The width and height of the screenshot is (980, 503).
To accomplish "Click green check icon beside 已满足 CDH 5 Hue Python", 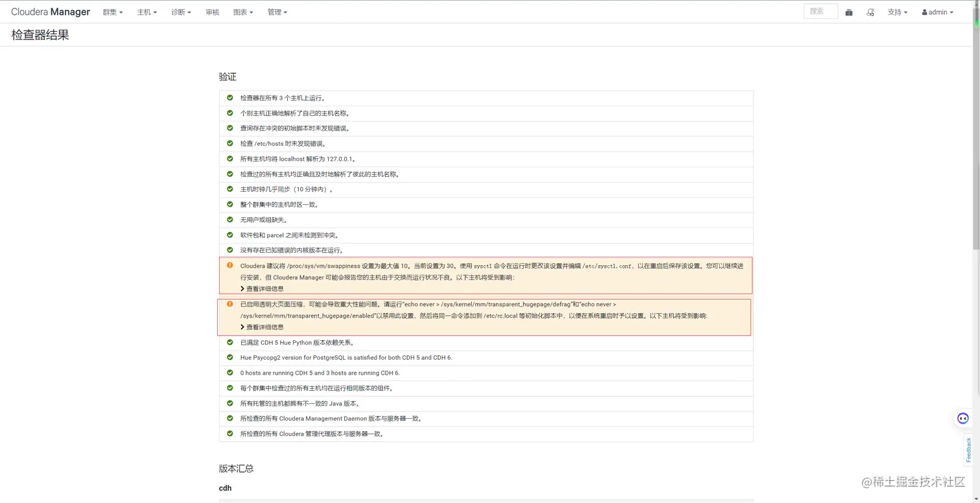I will [x=229, y=342].
